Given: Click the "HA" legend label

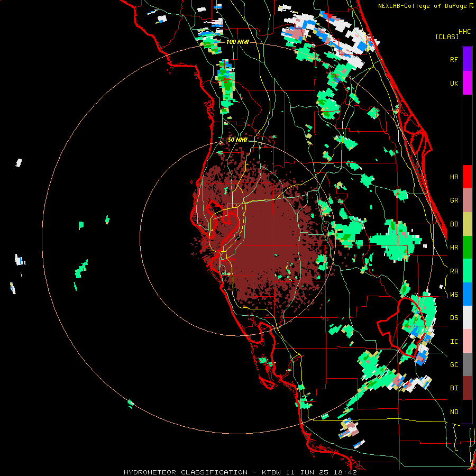Looking at the screenshot, I should click(x=454, y=177).
